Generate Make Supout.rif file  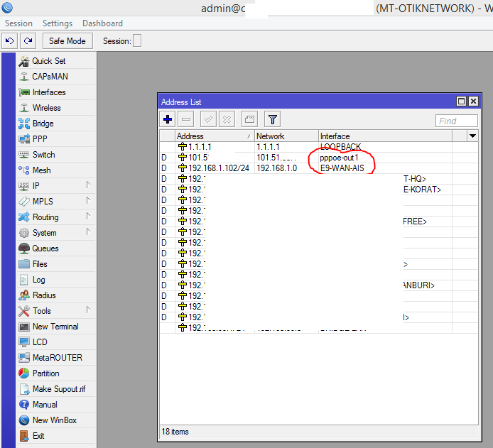pyautogui.click(x=56, y=389)
